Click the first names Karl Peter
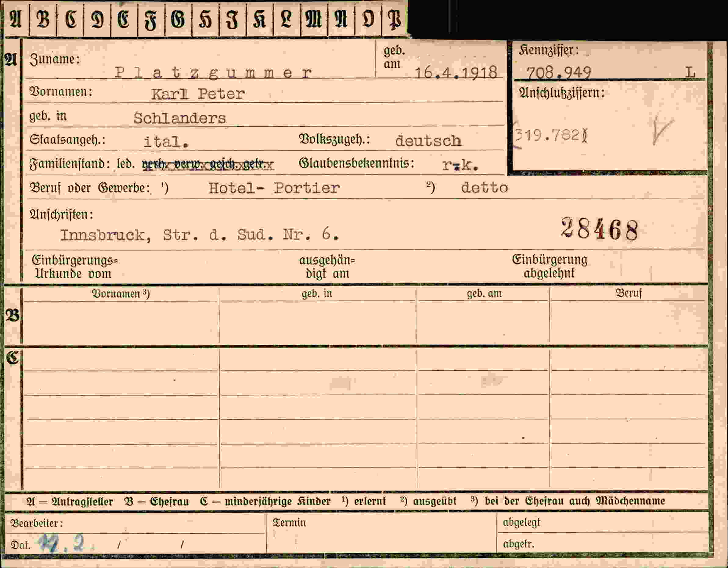728x568 pixels. tap(198, 94)
